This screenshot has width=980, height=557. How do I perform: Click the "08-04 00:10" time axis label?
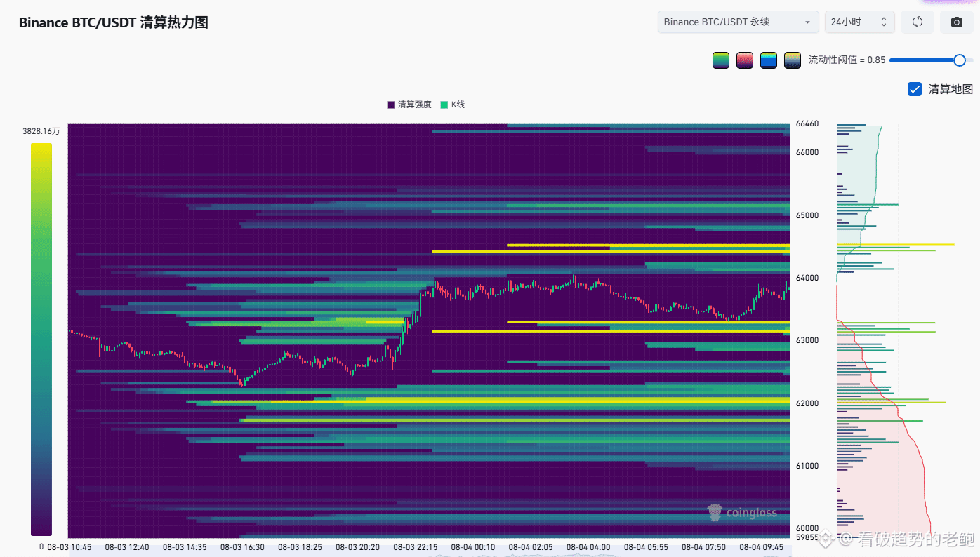pos(473,547)
